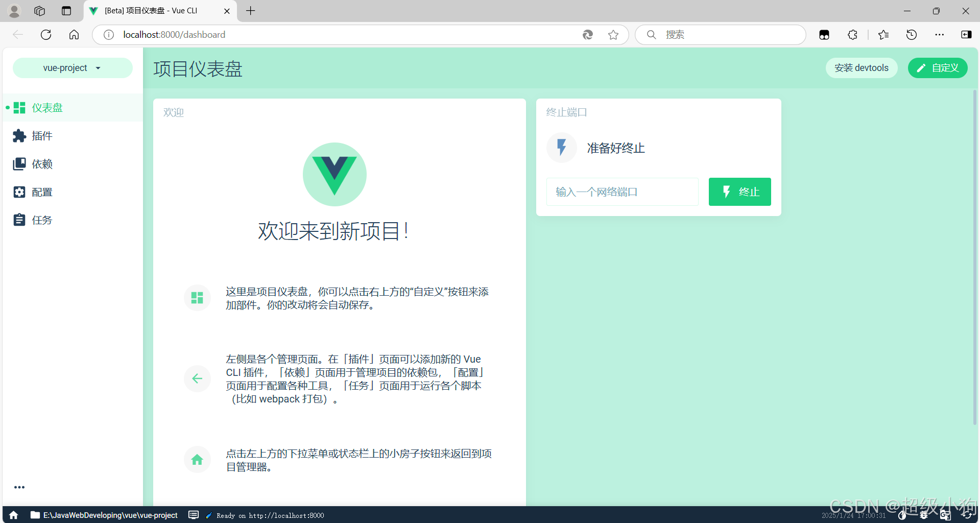Click the 仪表盘 grid icon in sidebar
Image resolution: width=980 pixels, height=523 pixels.
[19, 108]
